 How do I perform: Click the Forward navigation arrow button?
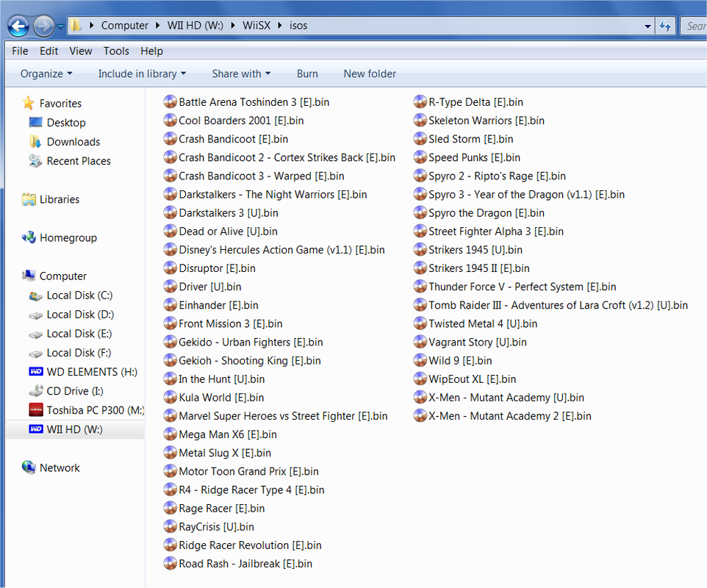tap(44, 26)
